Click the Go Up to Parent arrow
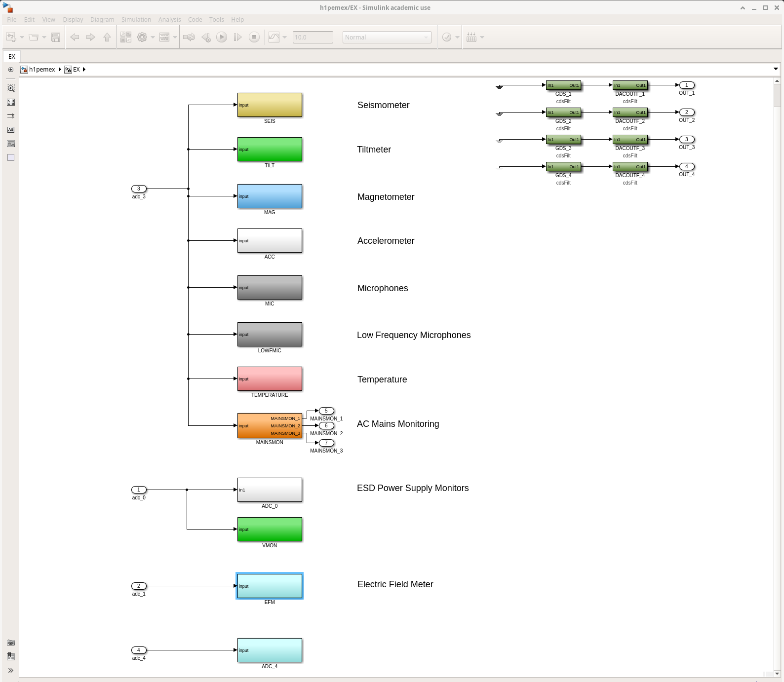Viewport: 784px width, 682px height. click(107, 38)
